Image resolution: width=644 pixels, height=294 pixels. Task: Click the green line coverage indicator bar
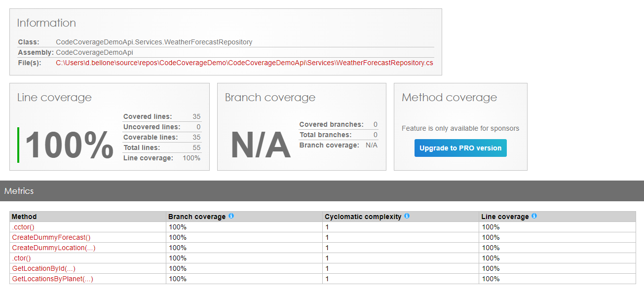18,145
